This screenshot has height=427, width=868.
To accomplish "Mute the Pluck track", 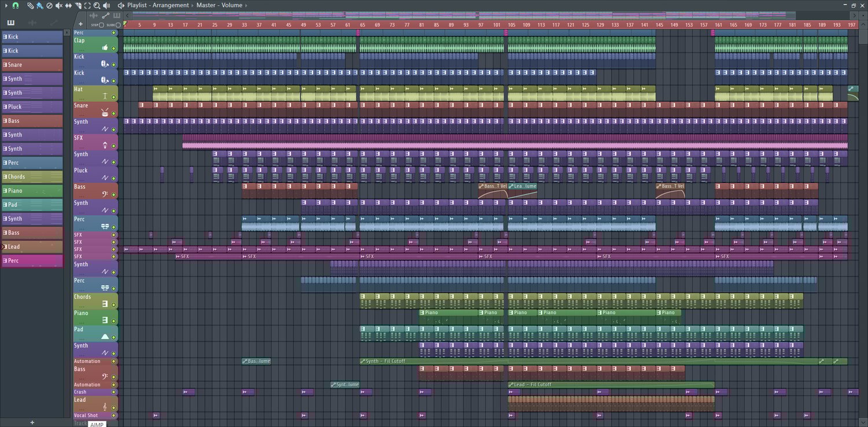I will (x=114, y=178).
